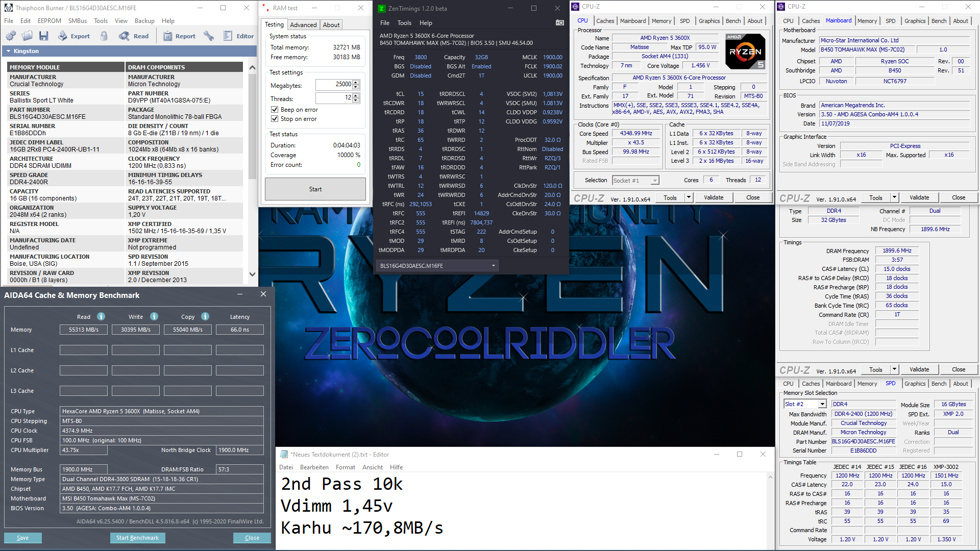980x551 pixels.
Task: Click the Start Benchmark button
Action: click(137, 538)
